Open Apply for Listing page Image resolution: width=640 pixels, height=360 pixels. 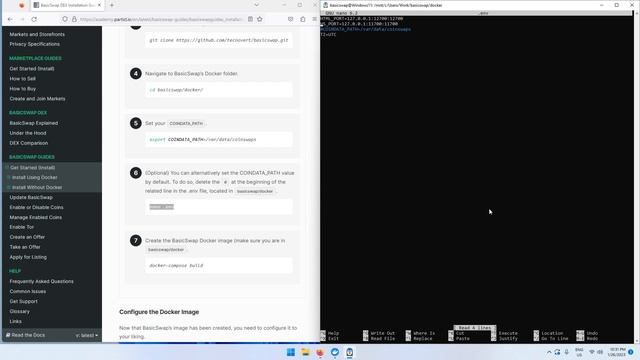(x=28, y=257)
